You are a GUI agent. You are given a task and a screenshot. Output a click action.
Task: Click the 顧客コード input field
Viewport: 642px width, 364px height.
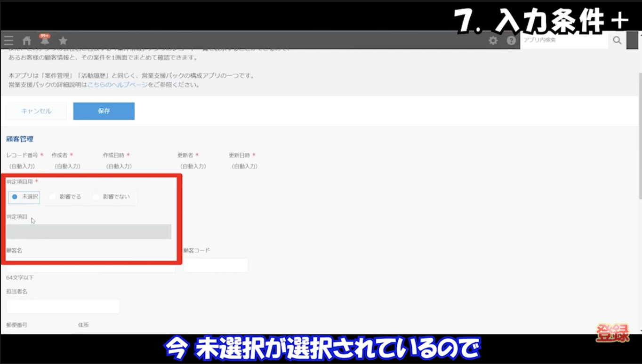pyautogui.click(x=216, y=265)
